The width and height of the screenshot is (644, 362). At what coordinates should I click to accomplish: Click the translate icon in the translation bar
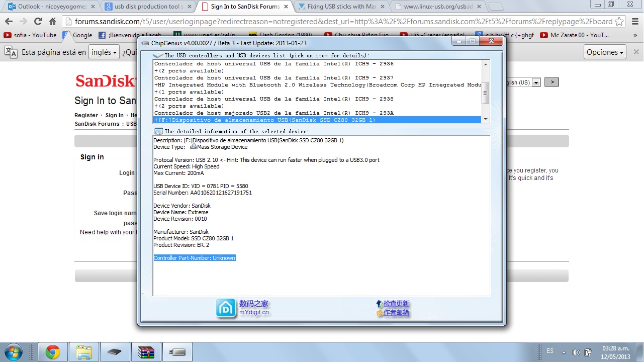tap(11, 52)
